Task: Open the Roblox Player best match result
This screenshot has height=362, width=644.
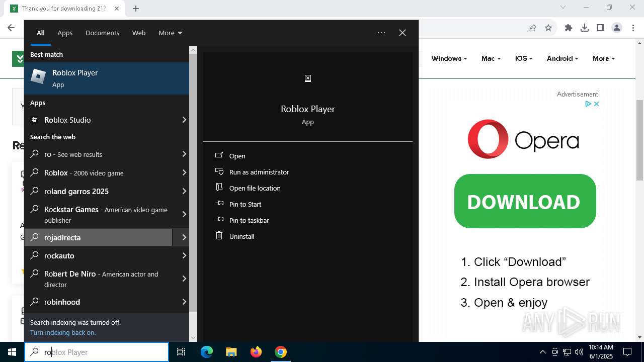Action: [x=107, y=78]
